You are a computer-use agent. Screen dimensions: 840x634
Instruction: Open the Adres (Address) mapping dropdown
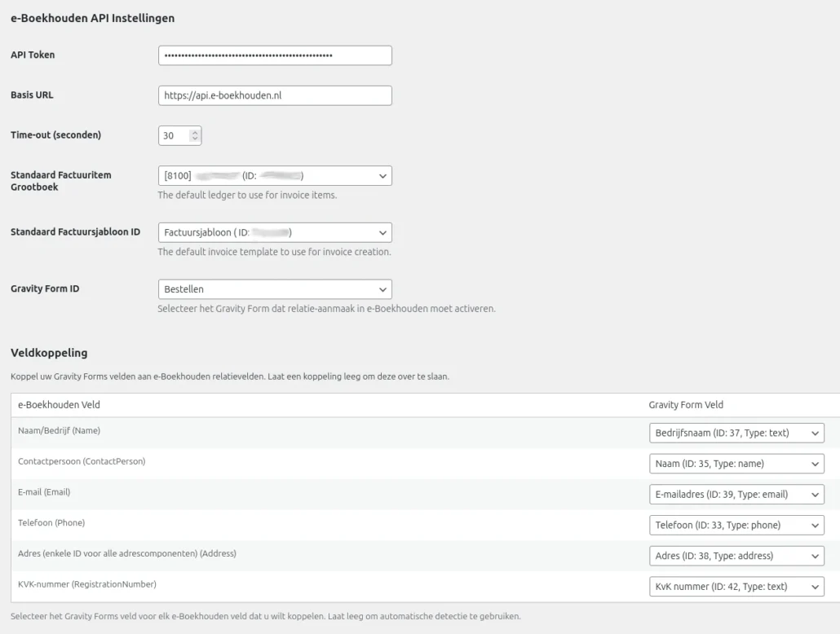(x=736, y=557)
